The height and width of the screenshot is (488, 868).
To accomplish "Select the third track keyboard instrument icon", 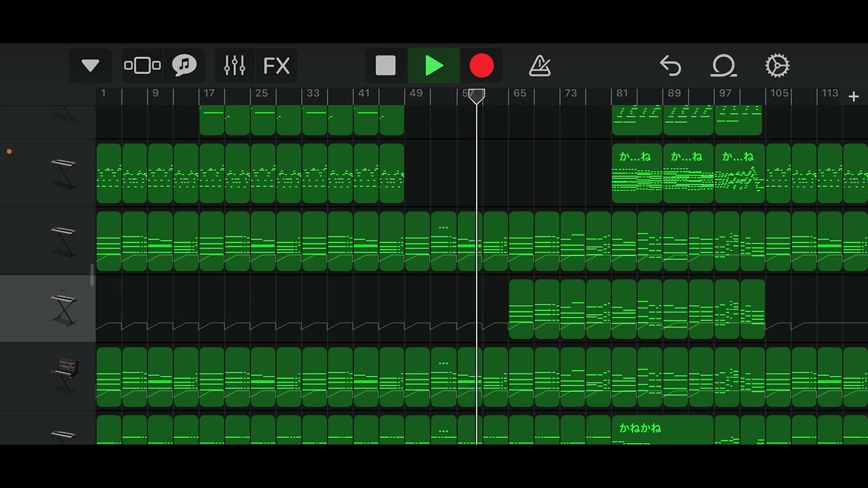I will coord(63,241).
